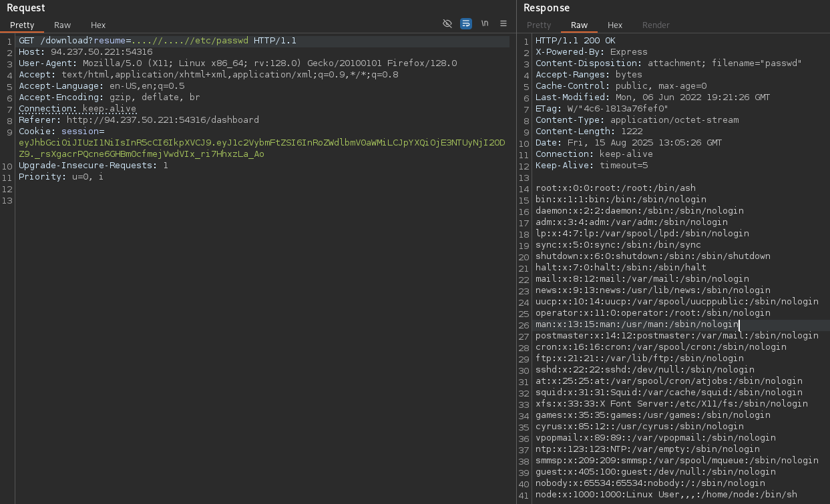Click the postmaster:x:14:12 passwd entry

click(x=677, y=336)
